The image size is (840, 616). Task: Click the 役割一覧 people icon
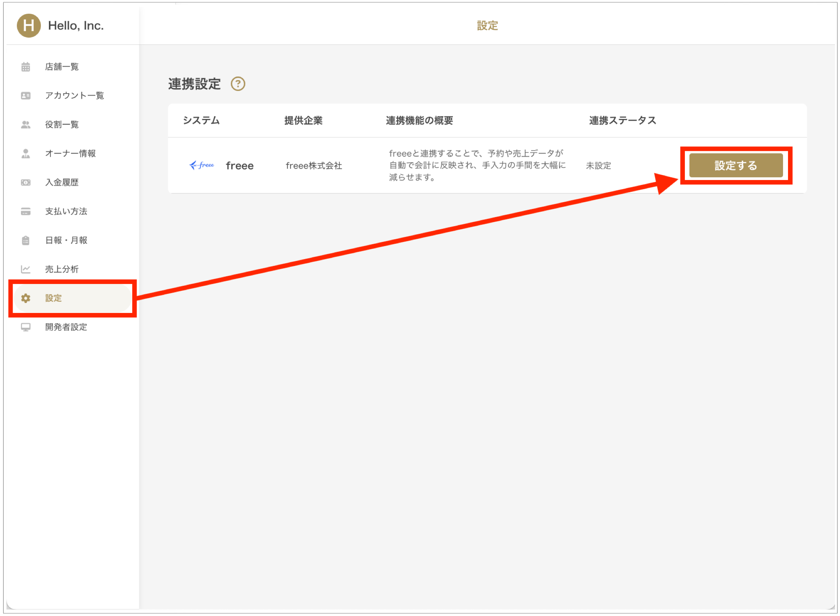point(26,125)
